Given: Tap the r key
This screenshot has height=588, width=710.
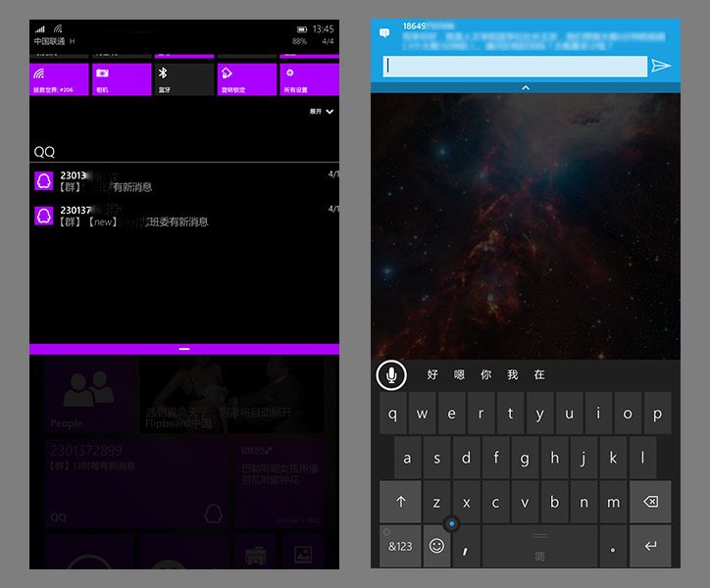Looking at the screenshot, I should [x=481, y=414].
